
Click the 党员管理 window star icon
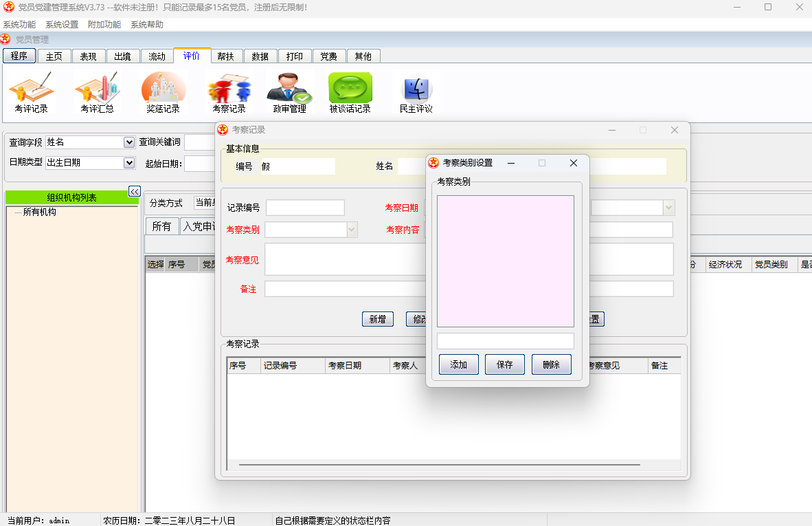[x=5, y=39]
